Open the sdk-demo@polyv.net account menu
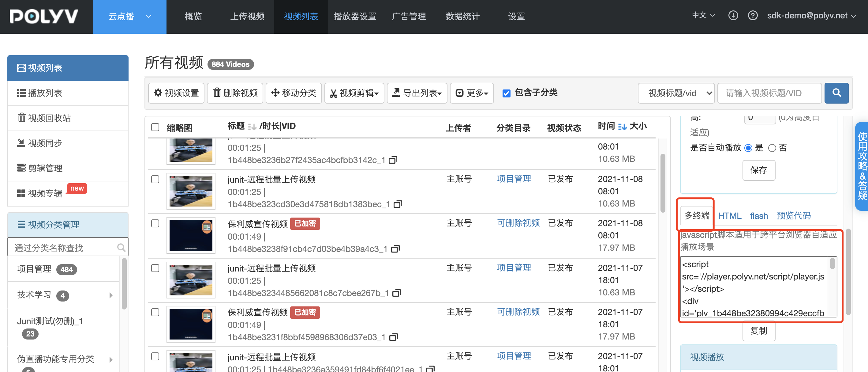 [x=811, y=16]
